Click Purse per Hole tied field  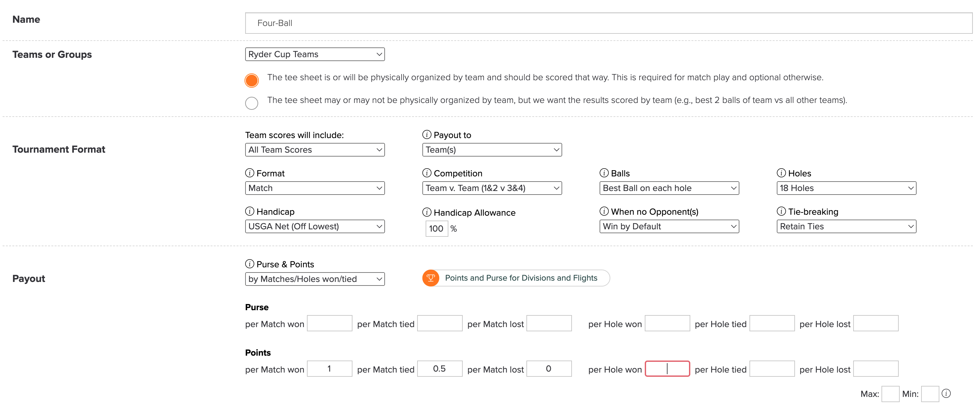click(772, 323)
